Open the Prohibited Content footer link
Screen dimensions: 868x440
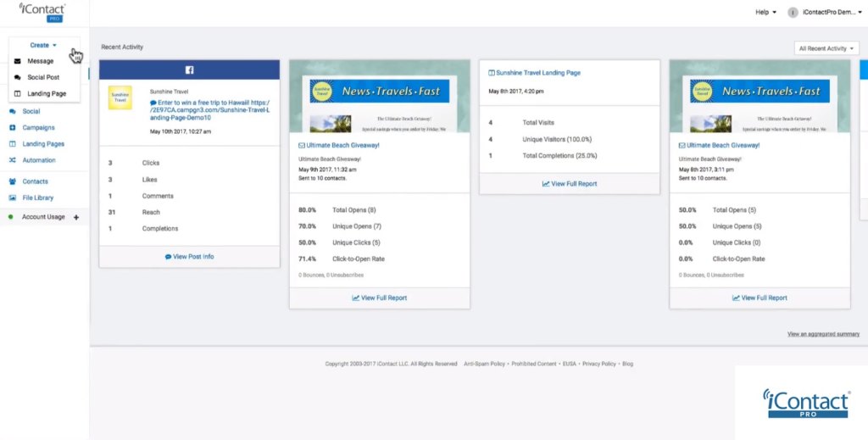pos(534,365)
